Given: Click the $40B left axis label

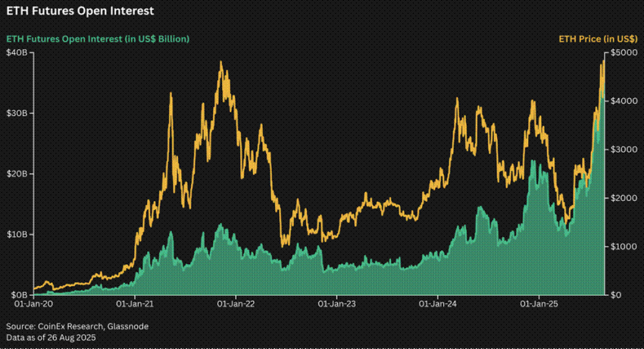Looking at the screenshot, I should [x=17, y=52].
